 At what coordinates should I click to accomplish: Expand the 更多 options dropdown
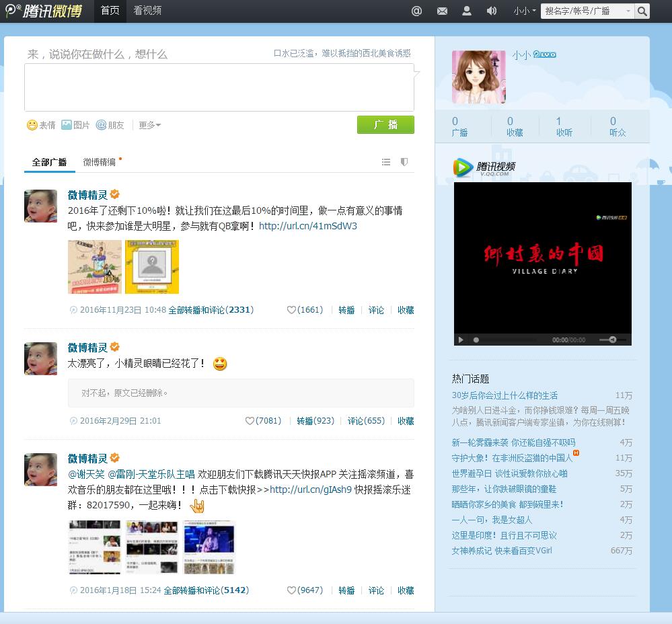pos(149,125)
